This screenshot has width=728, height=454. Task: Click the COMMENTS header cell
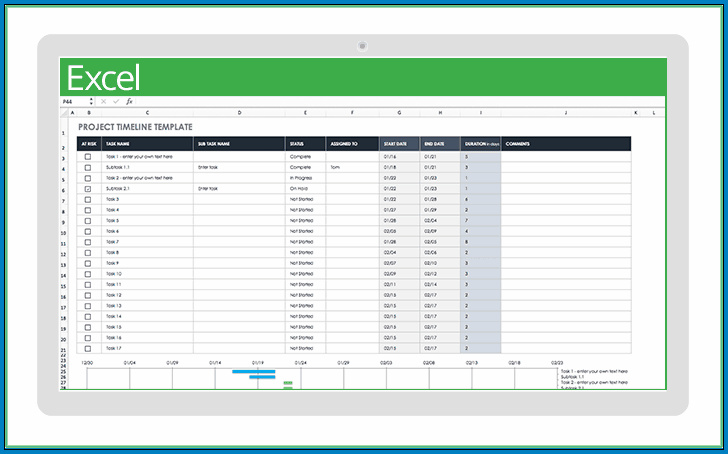(566, 144)
